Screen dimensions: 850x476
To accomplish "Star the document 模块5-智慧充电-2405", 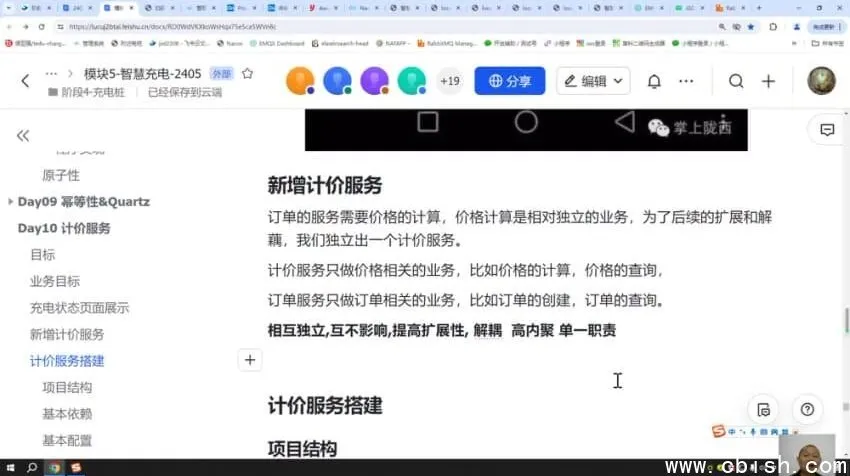I will (x=247, y=73).
